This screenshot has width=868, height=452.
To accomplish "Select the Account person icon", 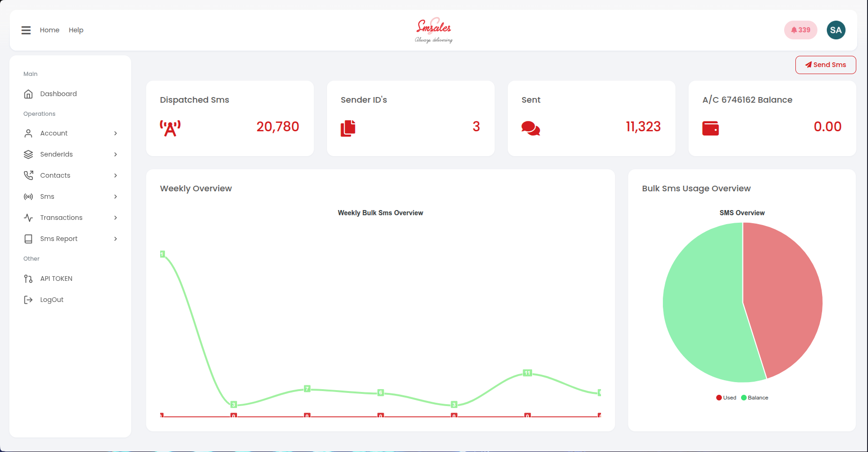I will click(x=29, y=133).
